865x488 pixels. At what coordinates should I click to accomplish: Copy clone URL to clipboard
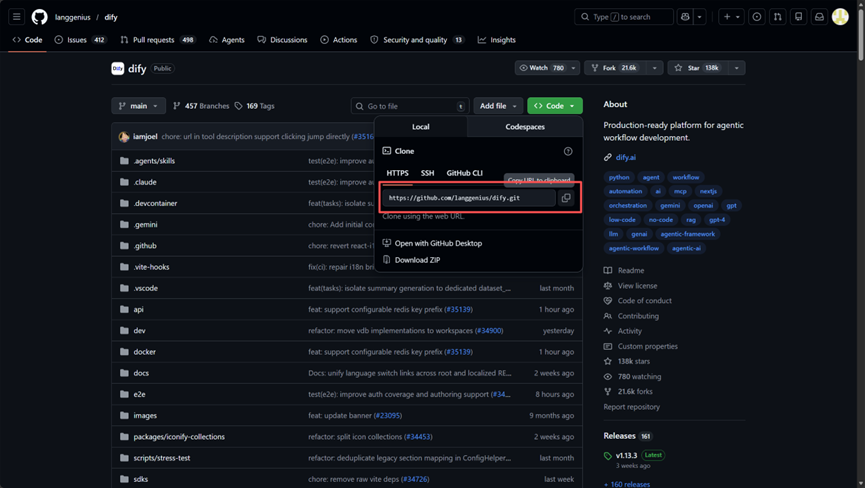[566, 198]
